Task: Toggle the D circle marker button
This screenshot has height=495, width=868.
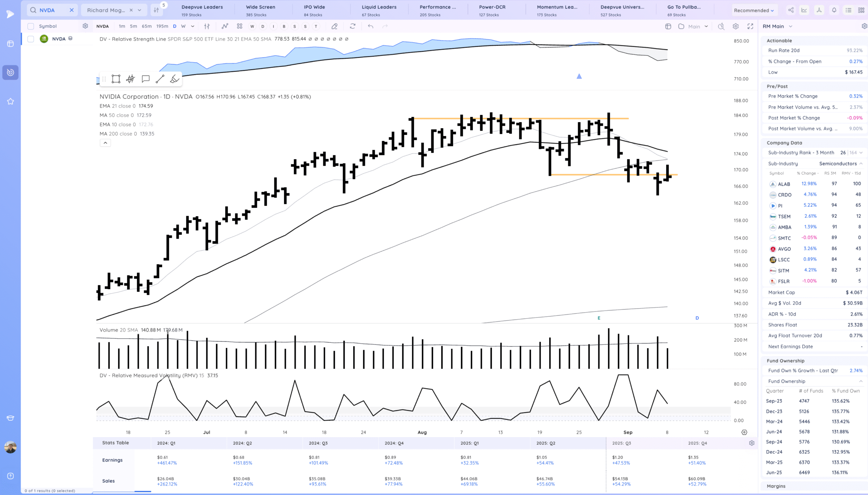Action: click(262, 26)
